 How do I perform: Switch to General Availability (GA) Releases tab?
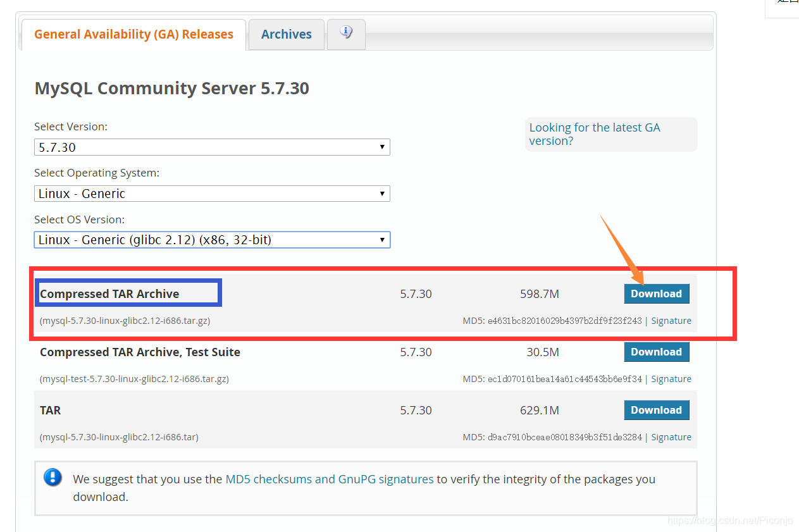(x=133, y=34)
